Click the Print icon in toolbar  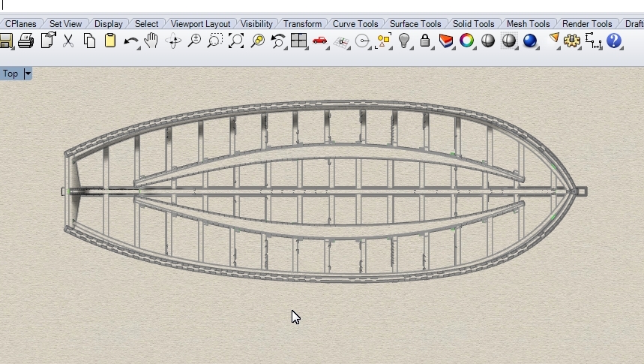(26, 41)
